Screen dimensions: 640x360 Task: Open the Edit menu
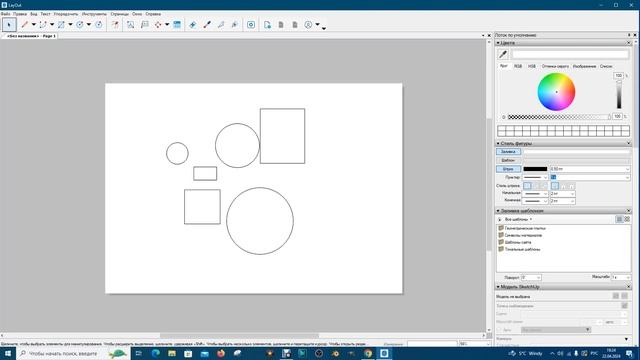pyautogui.click(x=20, y=14)
